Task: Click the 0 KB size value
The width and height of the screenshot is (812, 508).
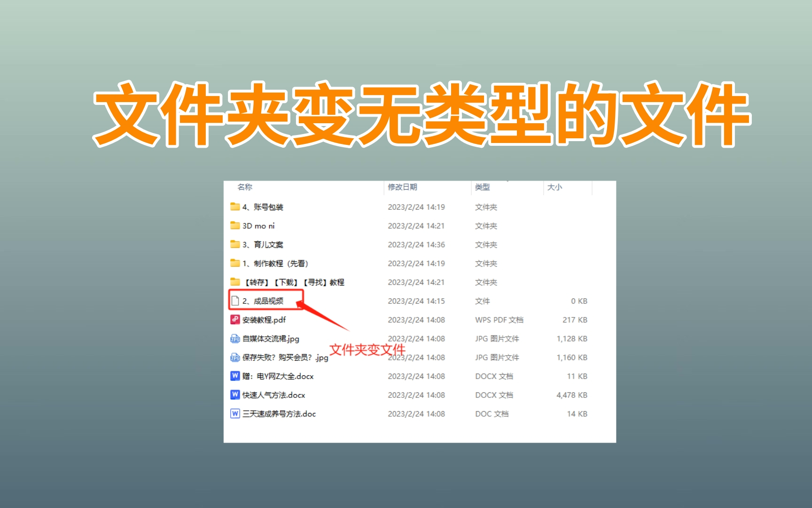Action: coord(579,301)
